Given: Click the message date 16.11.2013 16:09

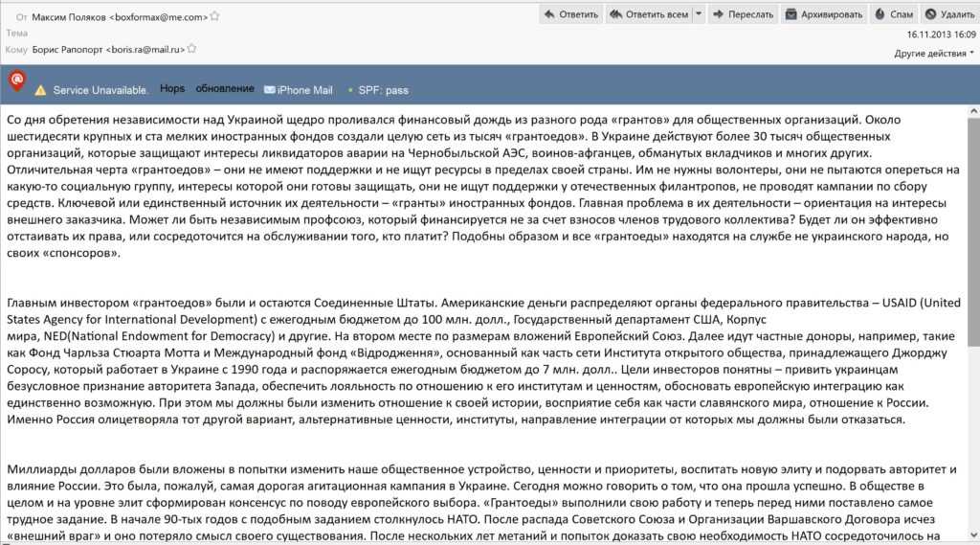Looking at the screenshot, I should (941, 34).
